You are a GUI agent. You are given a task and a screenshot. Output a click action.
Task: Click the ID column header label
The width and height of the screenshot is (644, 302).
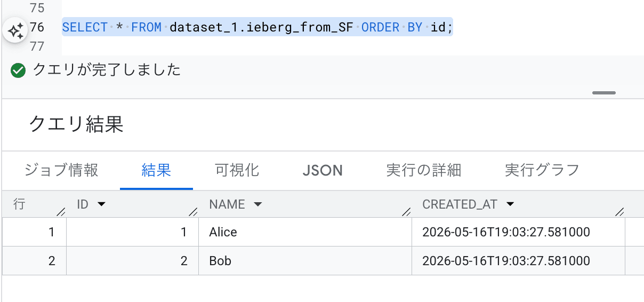(x=82, y=204)
